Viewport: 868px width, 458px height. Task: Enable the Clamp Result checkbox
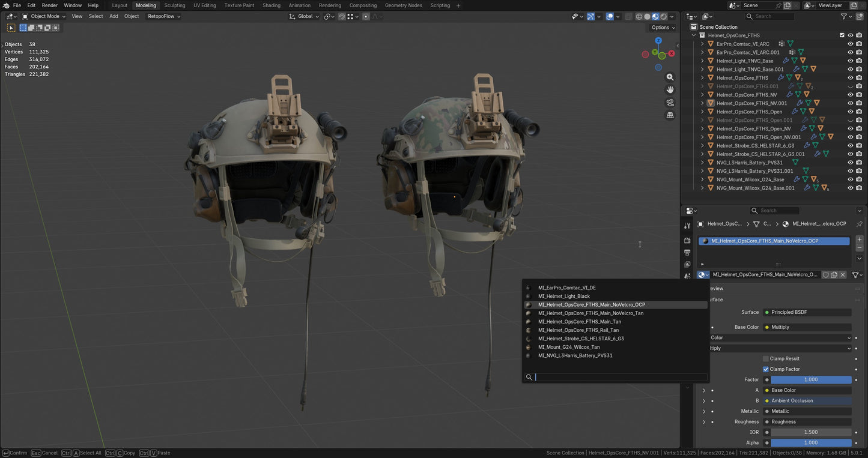tap(766, 358)
